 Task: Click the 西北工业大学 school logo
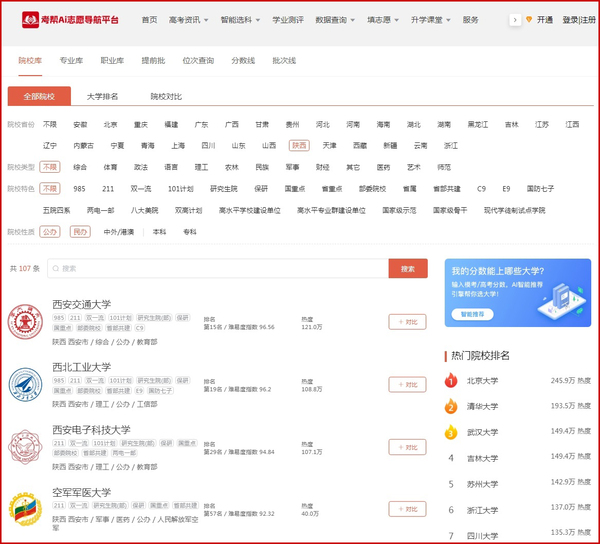pyautogui.click(x=26, y=384)
